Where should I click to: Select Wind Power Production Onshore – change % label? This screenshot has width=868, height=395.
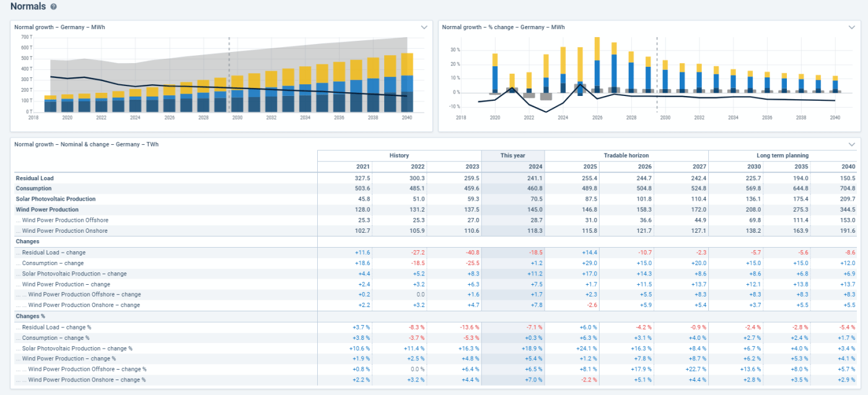pyautogui.click(x=87, y=380)
